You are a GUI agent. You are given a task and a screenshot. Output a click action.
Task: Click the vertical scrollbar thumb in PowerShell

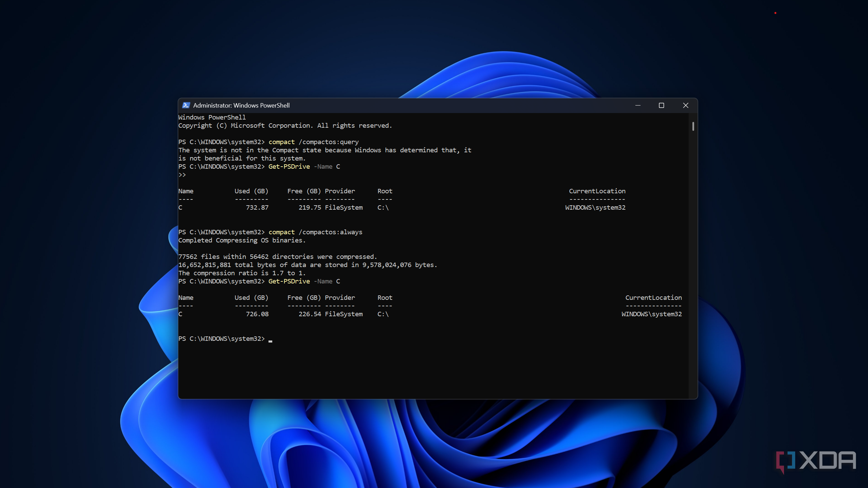pos(693,126)
